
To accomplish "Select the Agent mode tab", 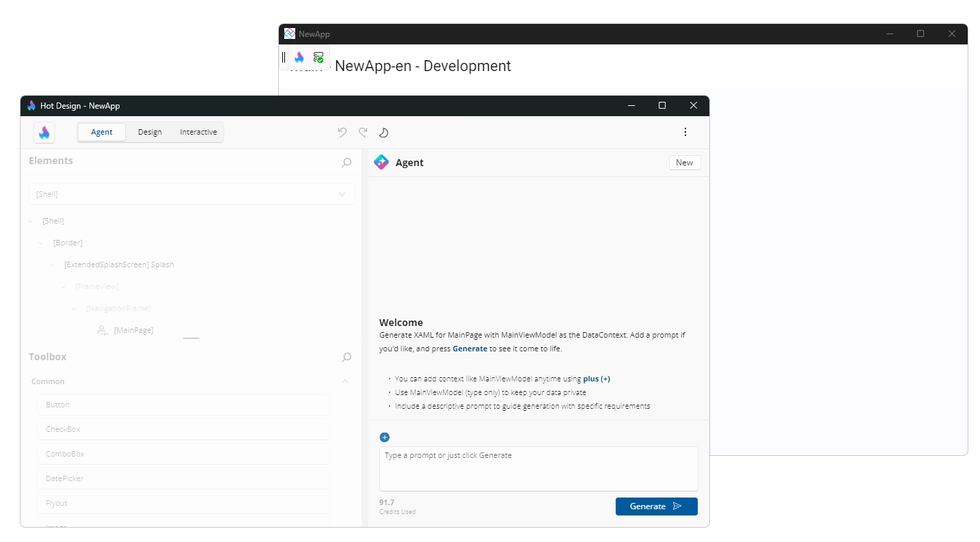I will (102, 133).
